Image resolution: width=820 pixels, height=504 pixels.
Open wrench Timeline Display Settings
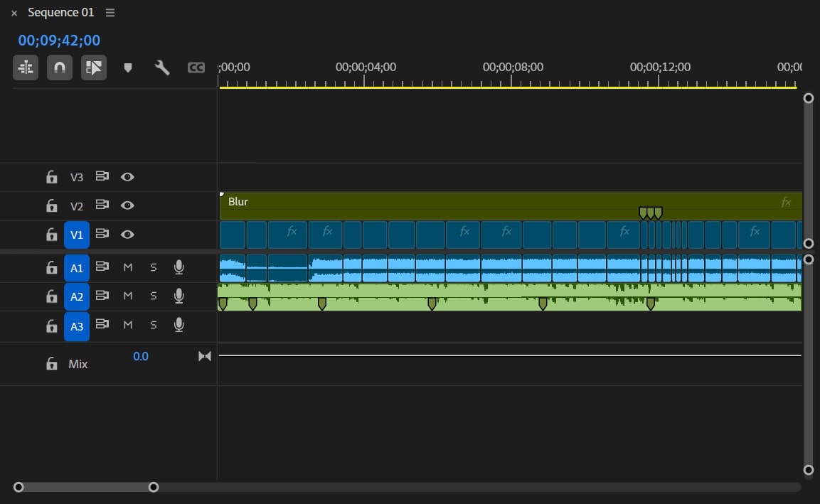pos(162,68)
